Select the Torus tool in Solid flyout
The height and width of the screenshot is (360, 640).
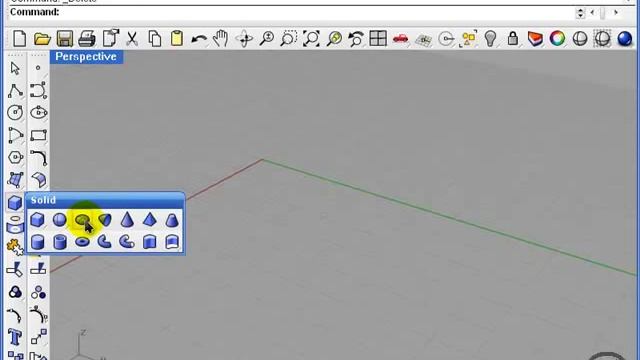click(82, 242)
